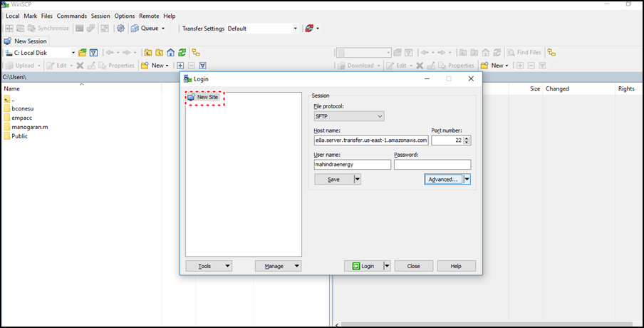Open the Options menu
644x328 pixels.
(125, 16)
